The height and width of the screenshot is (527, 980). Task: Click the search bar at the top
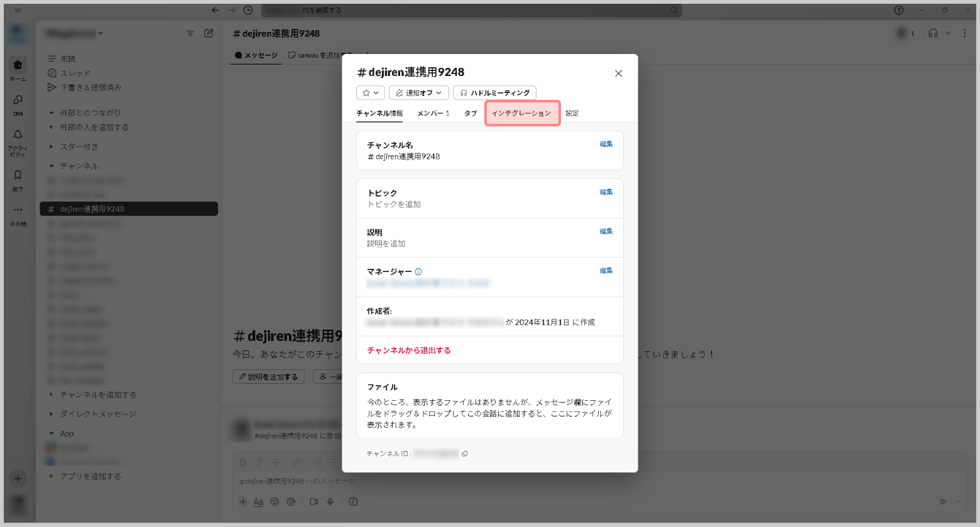click(471, 10)
